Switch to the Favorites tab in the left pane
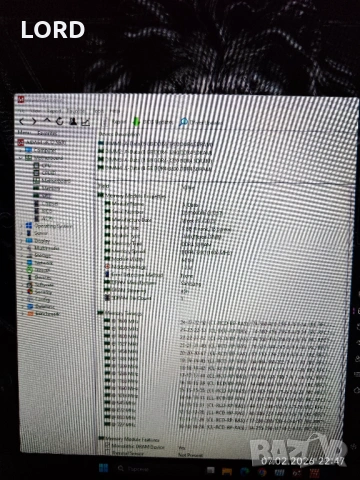This screenshot has height=480, width=360. (x=47, y=133)
